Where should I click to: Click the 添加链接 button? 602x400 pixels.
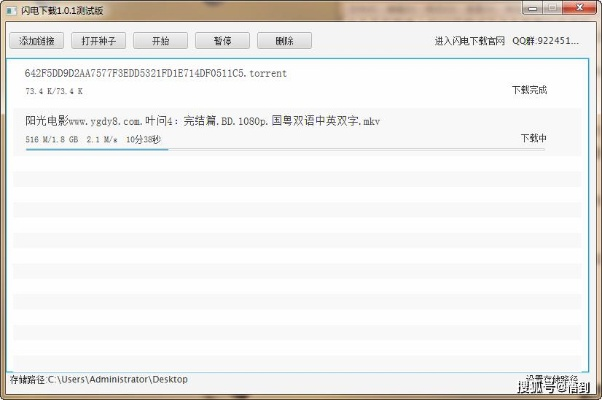coord(36,41)
